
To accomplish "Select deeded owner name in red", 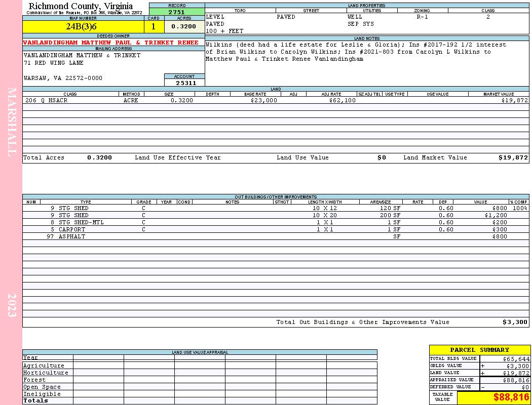I will pos(110,43).
